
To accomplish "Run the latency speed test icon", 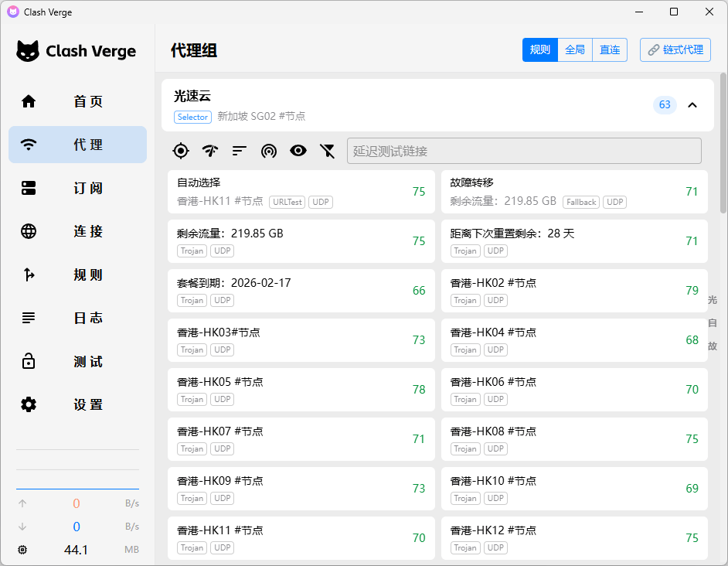I will pyautogui.click(x=209, y=151).
